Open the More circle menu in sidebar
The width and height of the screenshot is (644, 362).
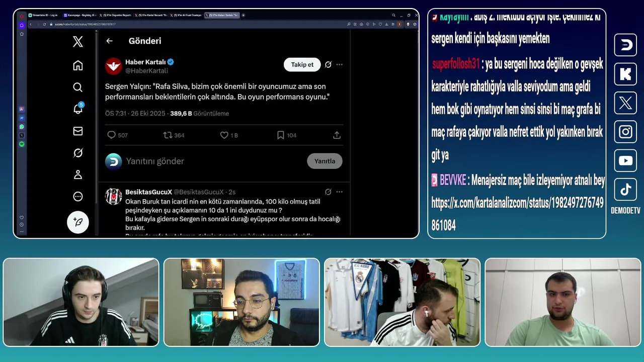tap(77, 197)
